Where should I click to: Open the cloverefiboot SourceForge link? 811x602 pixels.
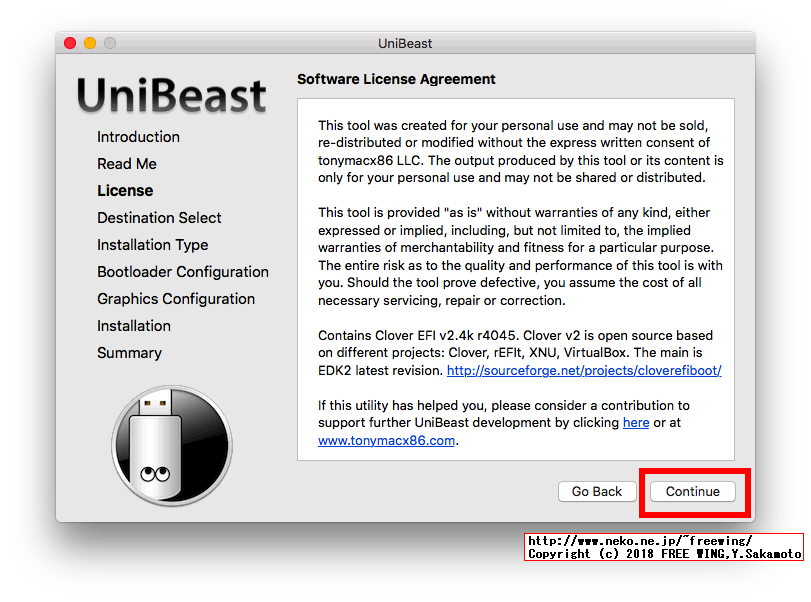coord(584,370)
